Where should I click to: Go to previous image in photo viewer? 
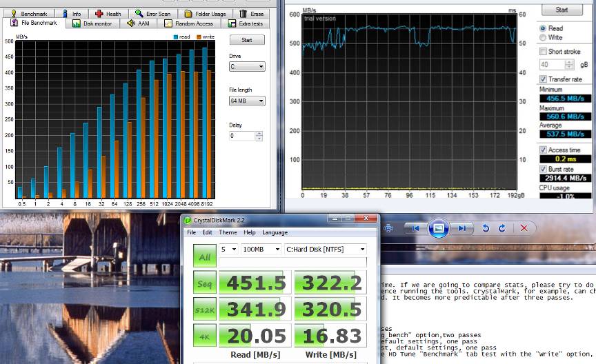click(415, 228)
